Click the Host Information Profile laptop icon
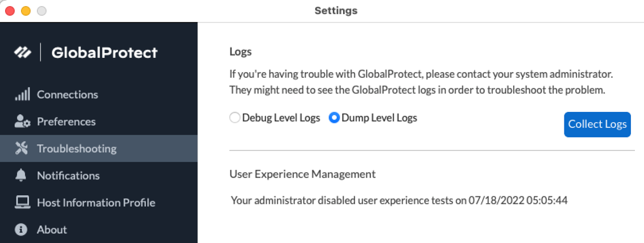The height and width of the screenshot is (243, 644). pos(22,203)
